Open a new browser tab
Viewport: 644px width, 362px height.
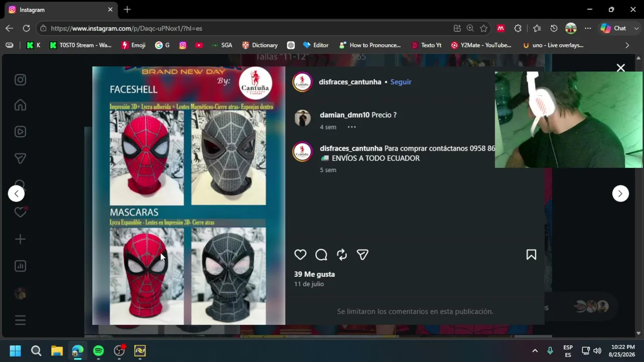(127, 10)
